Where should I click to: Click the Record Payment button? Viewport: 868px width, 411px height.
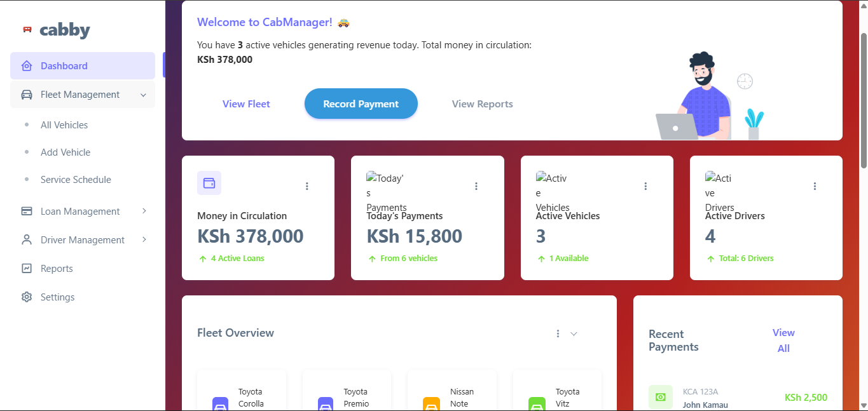coord(361,104)
